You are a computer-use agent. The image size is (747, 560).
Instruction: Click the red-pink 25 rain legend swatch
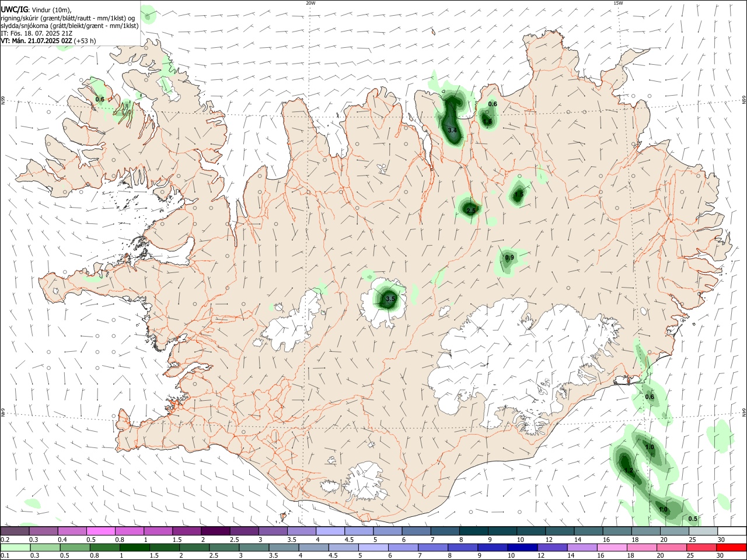(701, 547)
